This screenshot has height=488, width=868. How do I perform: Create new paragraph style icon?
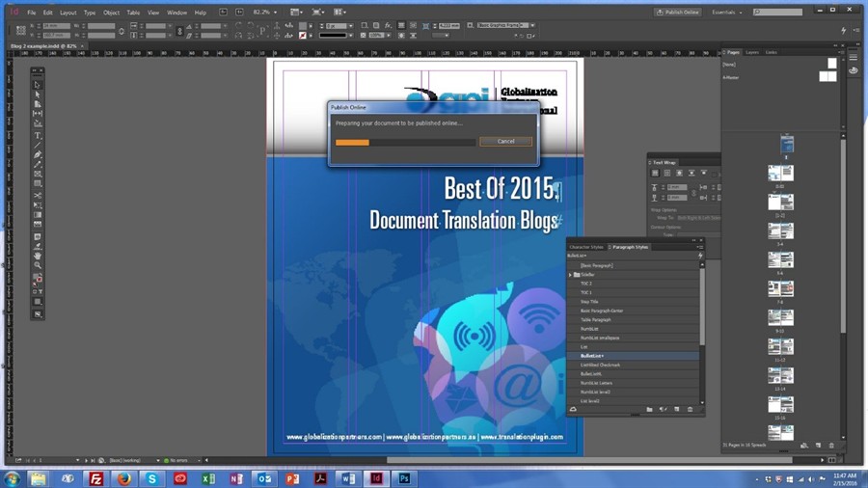coord(676,410)
